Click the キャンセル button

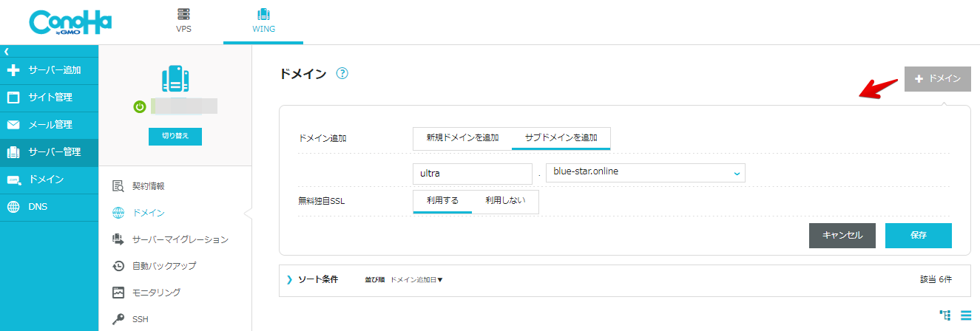coord(842,235)
